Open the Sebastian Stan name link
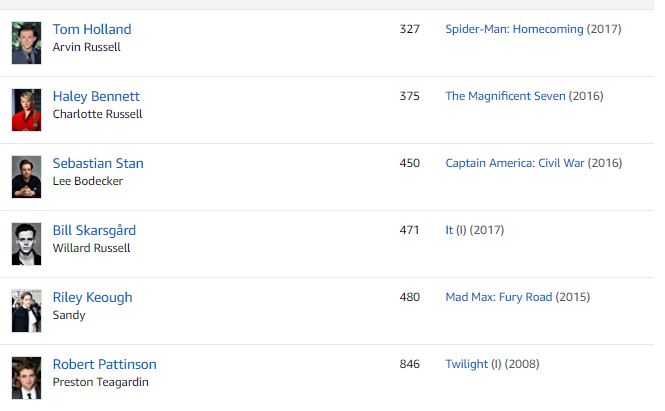 [x=98, y=163]
